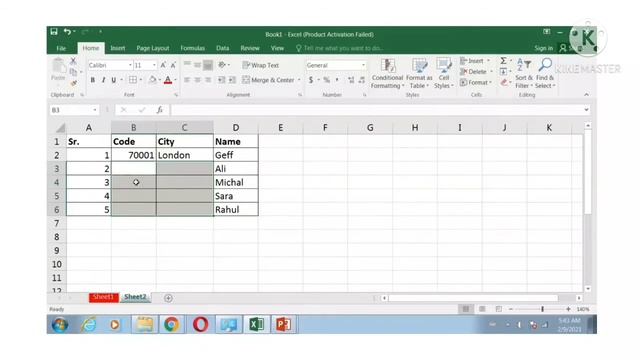Viewport: 640px width, 360px height.
Task: Open the font size dropdown
Action: (154, 65)
